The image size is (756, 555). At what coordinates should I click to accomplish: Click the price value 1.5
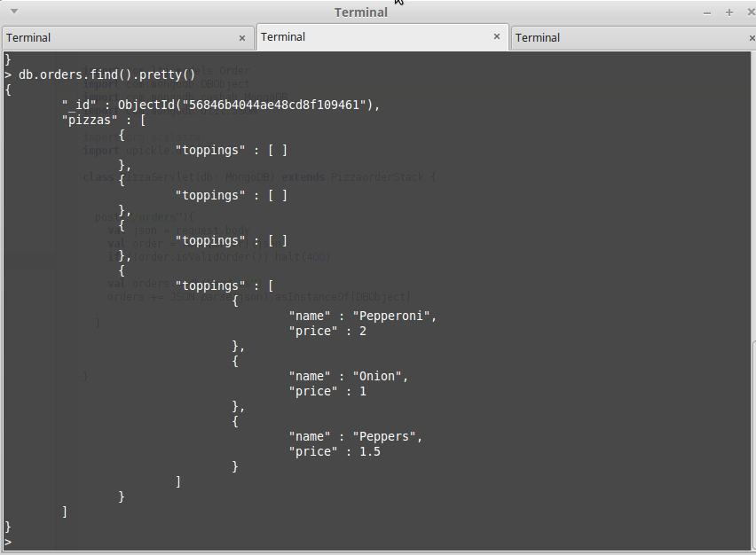coord(369,451)
